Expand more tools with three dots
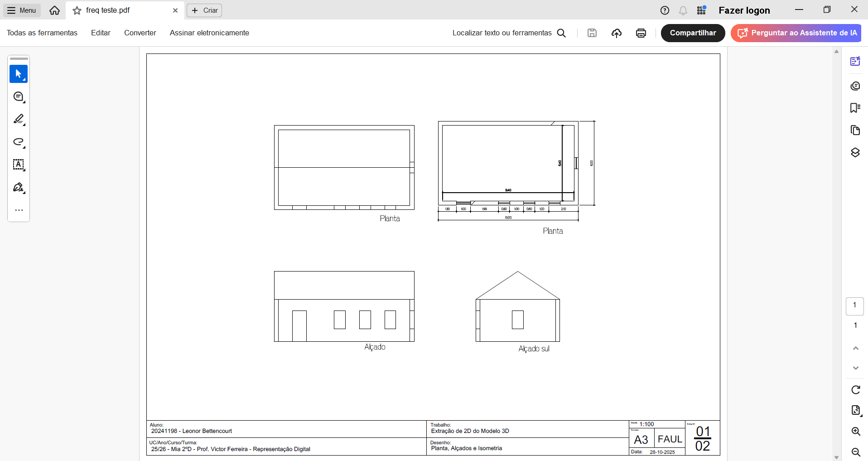This screenshot has height=461, width=868. click(19, 210)
